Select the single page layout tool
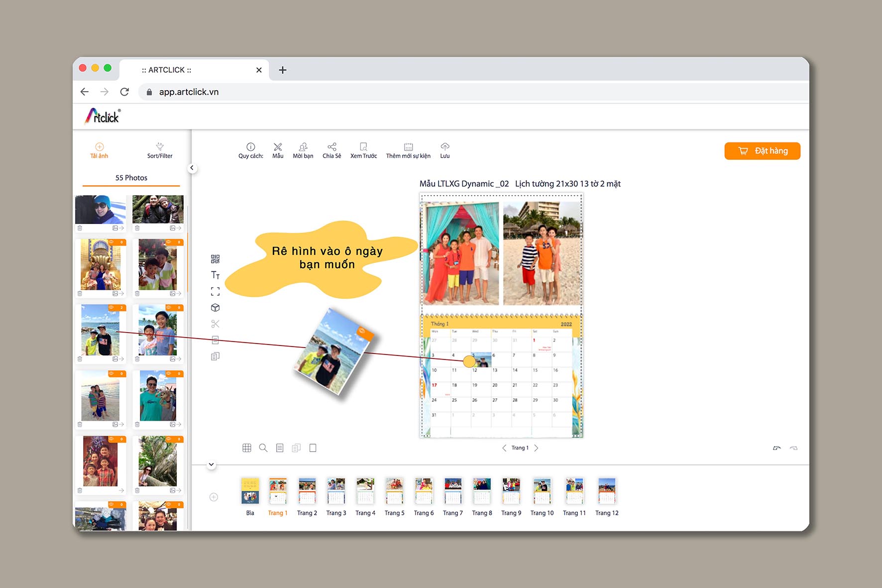 click(x=215, y=340)
